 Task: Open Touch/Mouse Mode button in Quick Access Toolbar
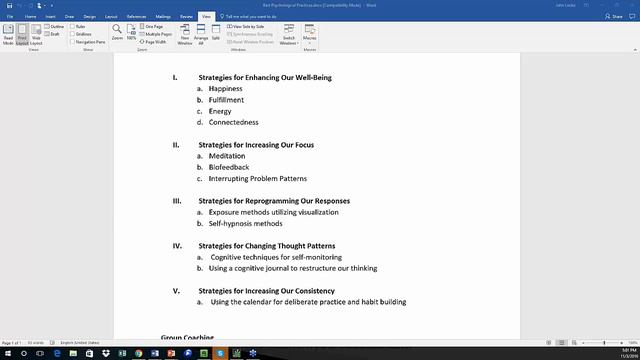pos(40,6)
